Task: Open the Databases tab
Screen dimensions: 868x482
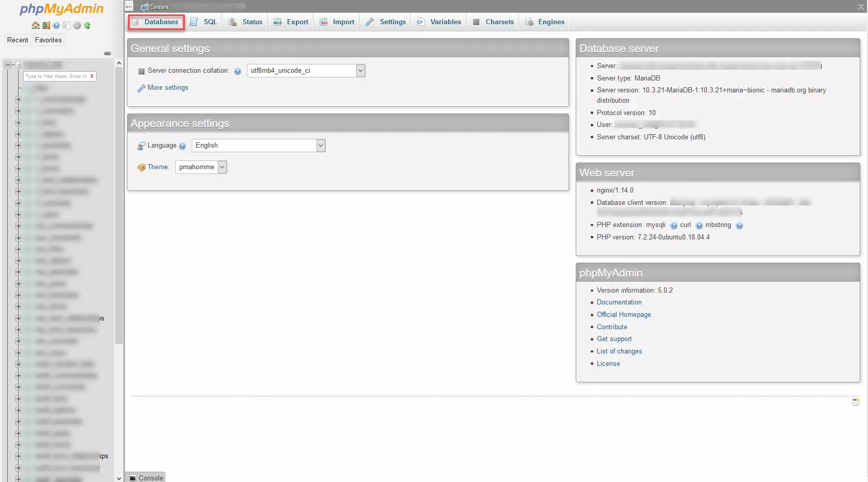Action: 156,22
